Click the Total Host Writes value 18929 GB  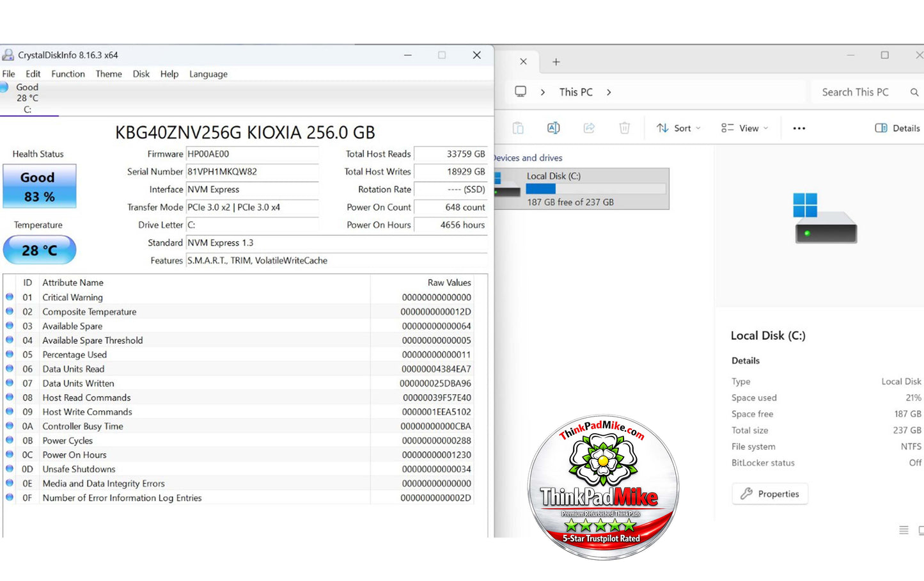click(451, 172)
